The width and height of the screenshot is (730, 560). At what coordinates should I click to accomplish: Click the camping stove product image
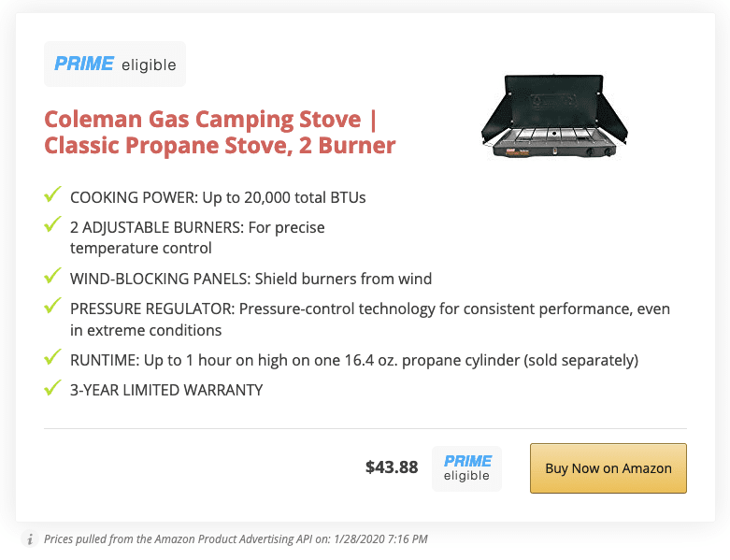tap(554, 116)
